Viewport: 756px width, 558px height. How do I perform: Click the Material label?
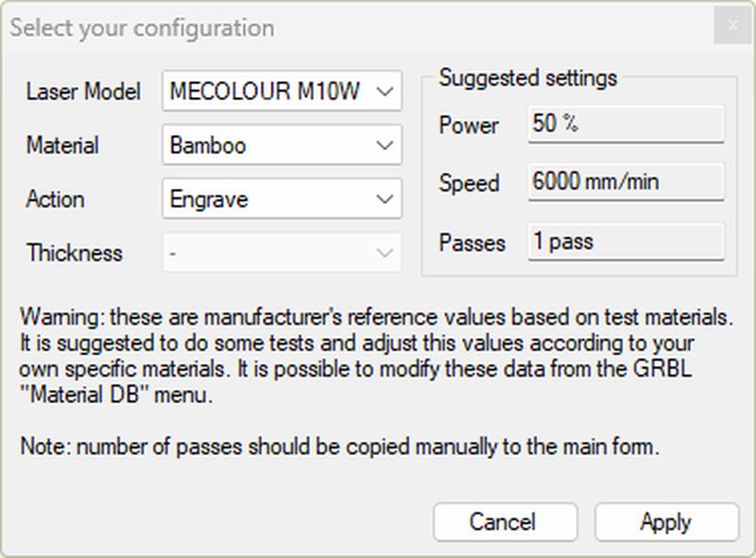[62, 145]
